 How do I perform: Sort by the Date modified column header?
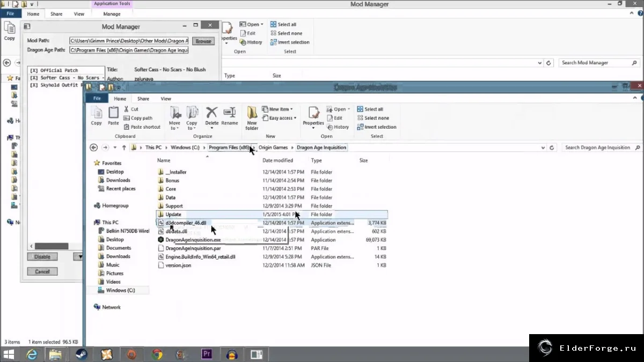[x=277, y=160]
